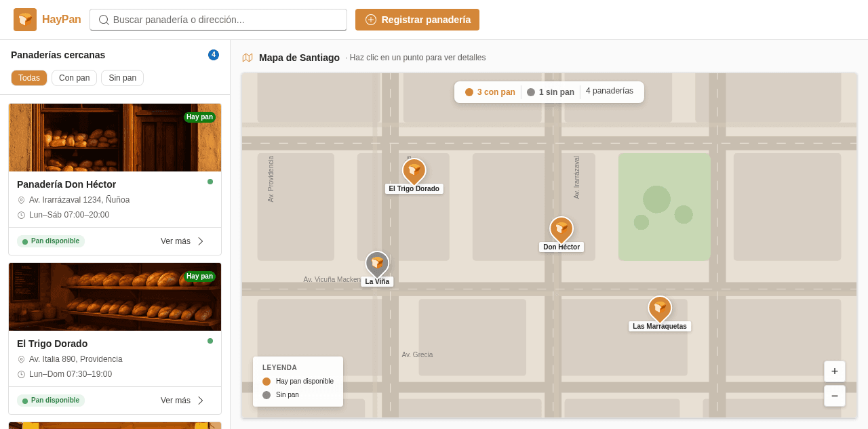Focus the bakery or address search field
Image resolution: width=868 pixels, height=429 pixels.
(x=218, y=20)
